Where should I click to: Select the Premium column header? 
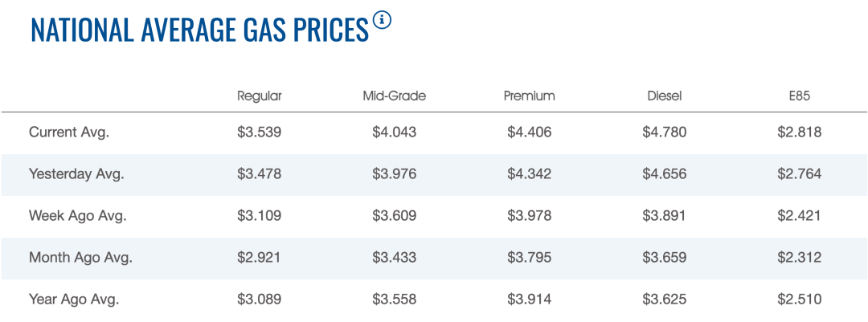(529, 96)
